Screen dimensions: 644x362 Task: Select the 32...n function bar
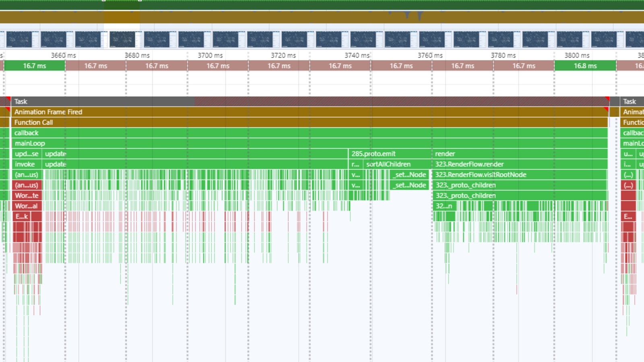coord(444,206)
